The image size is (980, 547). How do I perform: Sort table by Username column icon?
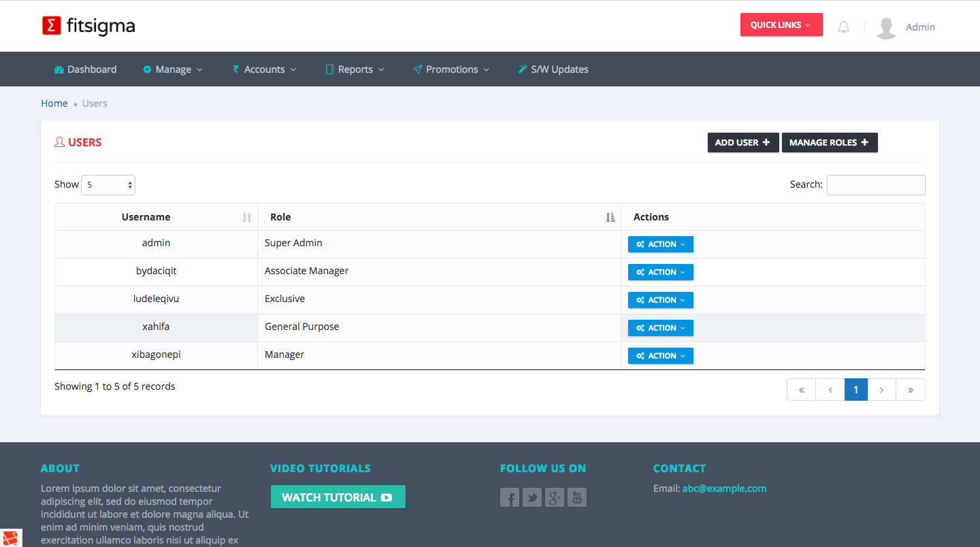[246, 217]
